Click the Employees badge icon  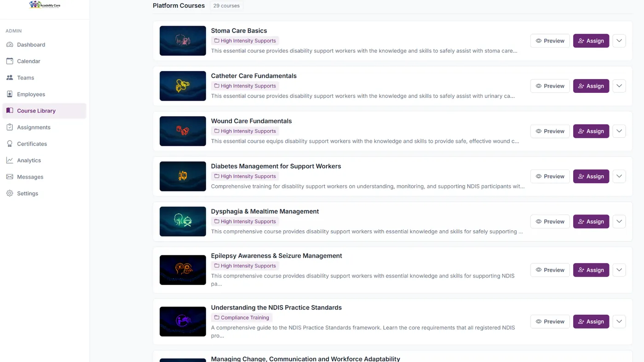pyautogui.click(x=10, y=94)
